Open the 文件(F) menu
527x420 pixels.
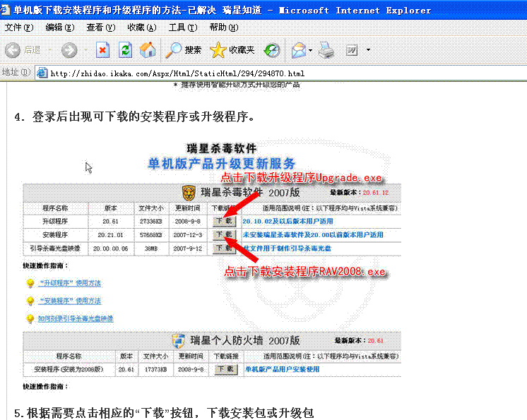[x=19, y=28]
